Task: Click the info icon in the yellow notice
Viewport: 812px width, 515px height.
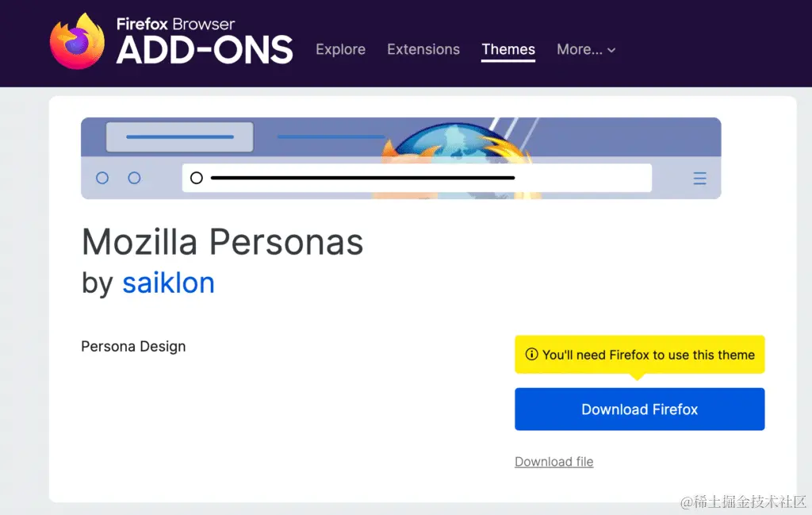Action: (x=530, y=355)
